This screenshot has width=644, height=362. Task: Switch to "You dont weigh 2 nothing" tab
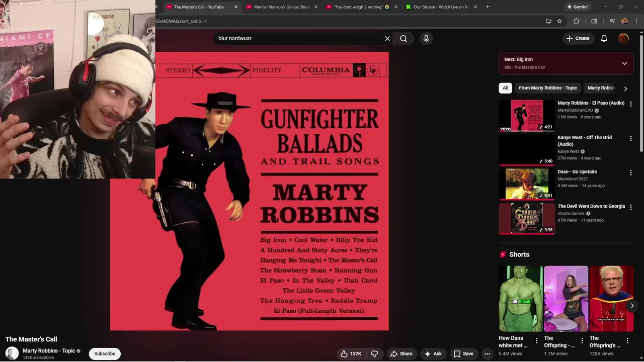tap(361, 7)
